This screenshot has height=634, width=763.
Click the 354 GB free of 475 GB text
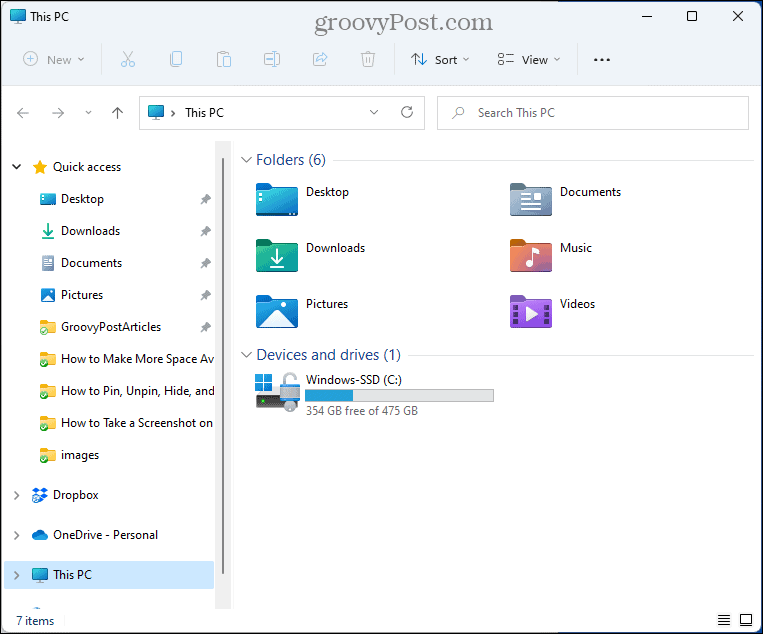click(x=362, y=411)
